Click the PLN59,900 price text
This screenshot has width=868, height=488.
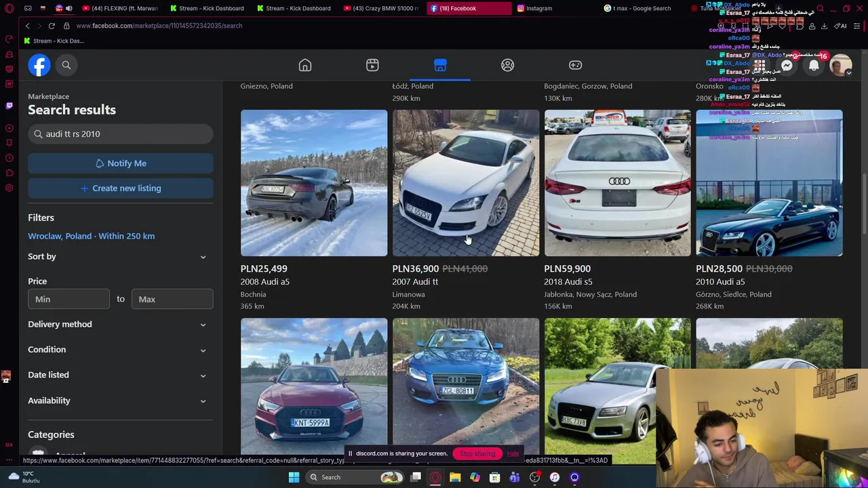pyautogui.click(x=567, y=268)
